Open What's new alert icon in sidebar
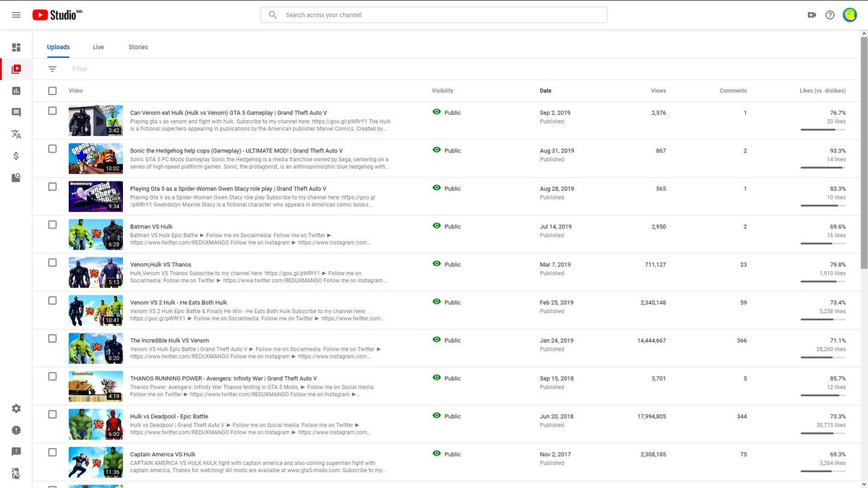Viewport: 868px width, 488px height. click(x=16, y=430)
